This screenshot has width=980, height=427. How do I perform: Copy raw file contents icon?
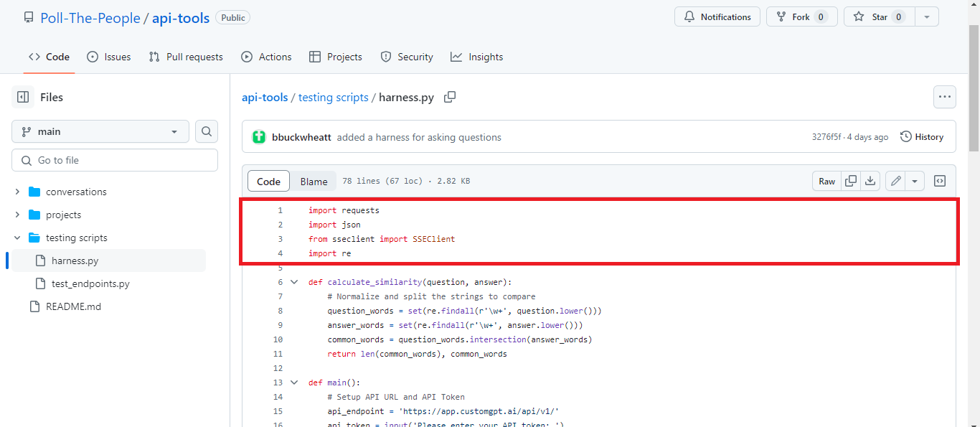pyautogui.click(x=852, y=181)
